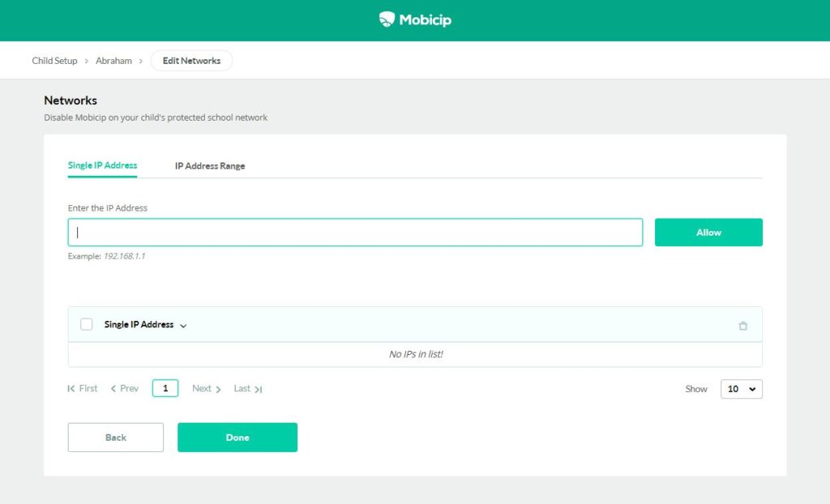
Task: Open the Show entries count dropdown
Action: (742, 389)
